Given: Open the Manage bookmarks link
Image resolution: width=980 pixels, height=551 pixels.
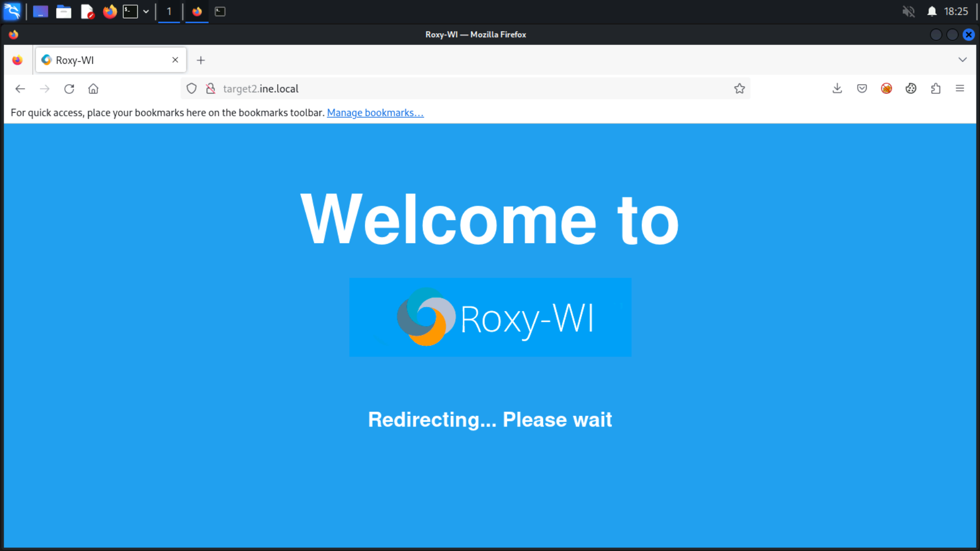Looking at the screenshot, I should [375, 113].
